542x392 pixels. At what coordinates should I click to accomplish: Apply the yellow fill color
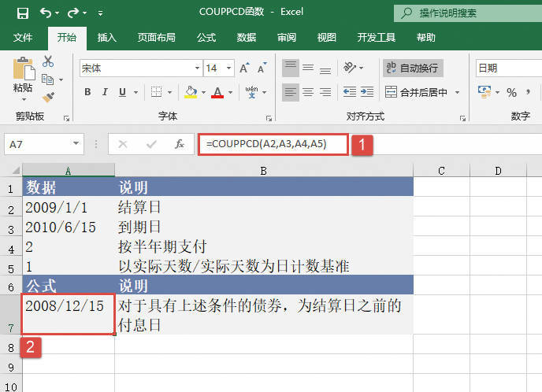click(190, 93)
